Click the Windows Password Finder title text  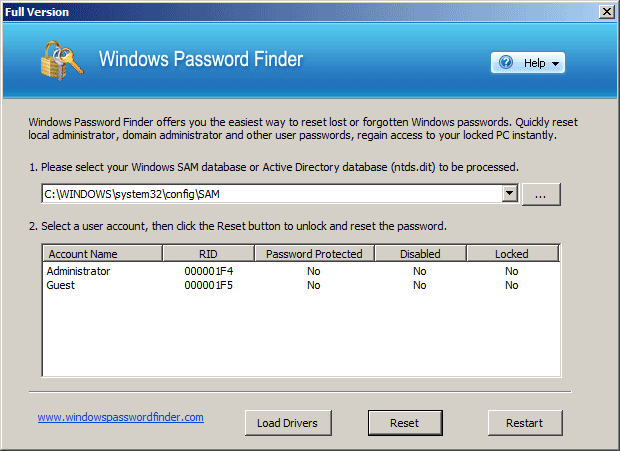click(x=201, y=59)
